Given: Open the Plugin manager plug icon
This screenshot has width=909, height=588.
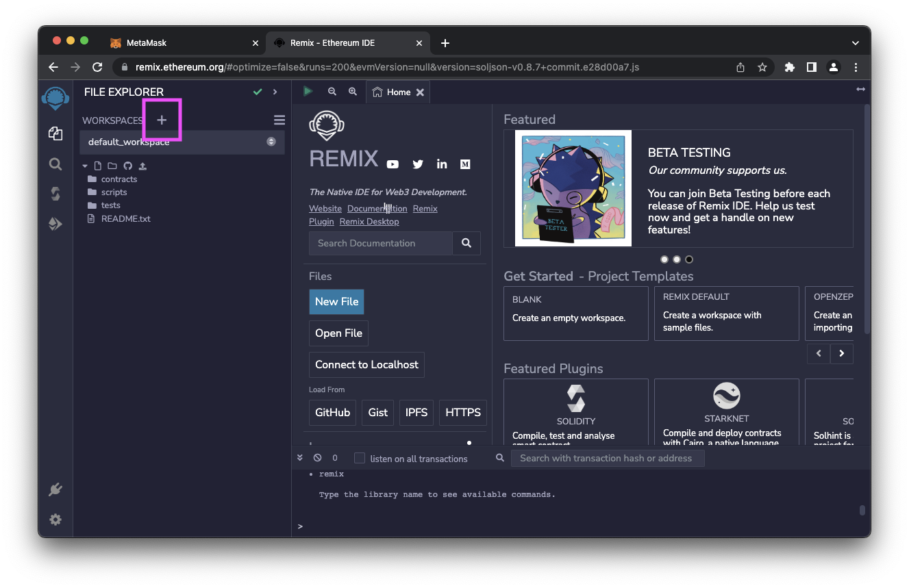Looking at the screenshot, I should [55, 489].
